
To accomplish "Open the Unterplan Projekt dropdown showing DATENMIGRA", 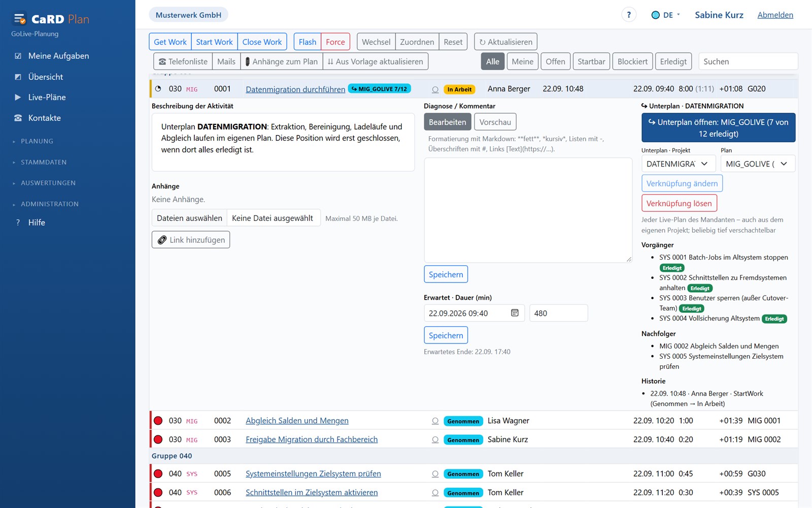I will [x=679, y=164].
